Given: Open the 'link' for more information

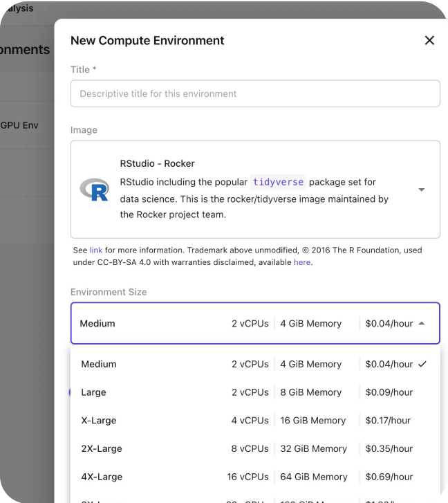Looking at the screenshot, I should click(x=96, y=250).
